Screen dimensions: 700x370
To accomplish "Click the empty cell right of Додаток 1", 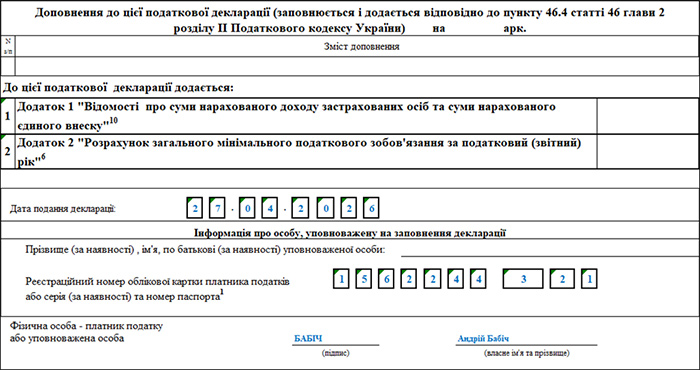I will click(x=648, y=116).
